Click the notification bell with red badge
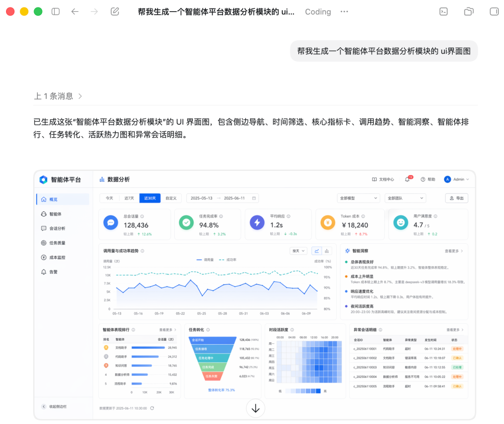The width and height of the screenshot is (504, 424). 408,179
